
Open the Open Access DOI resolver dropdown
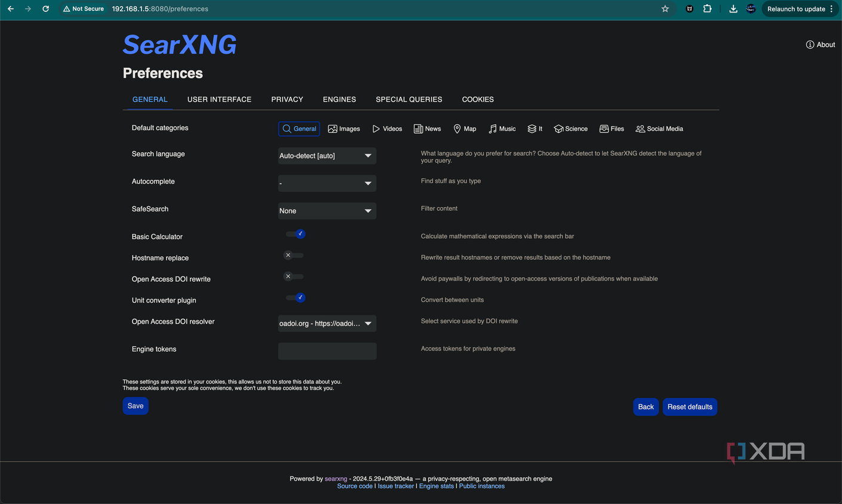tap(327, 324)
